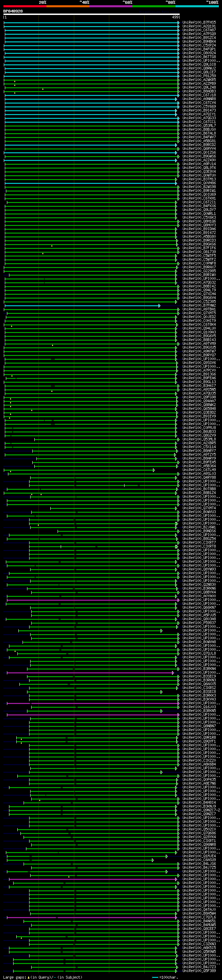This screenshot has height=980, width=222.
Task: Click the red ~20% identity scale segment
Action: pos(25,6)
